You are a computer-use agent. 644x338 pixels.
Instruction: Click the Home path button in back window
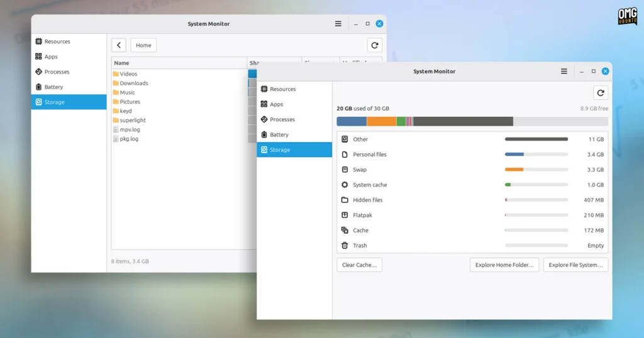[x=143, y=45]
